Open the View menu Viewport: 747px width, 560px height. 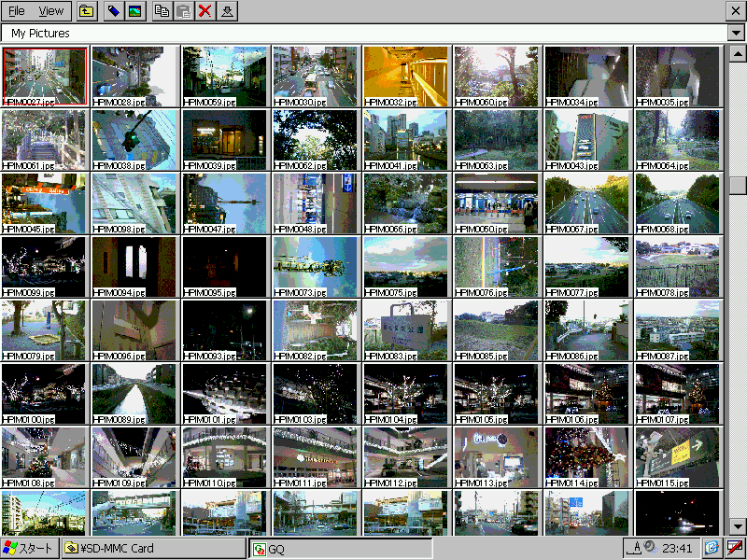52,11
